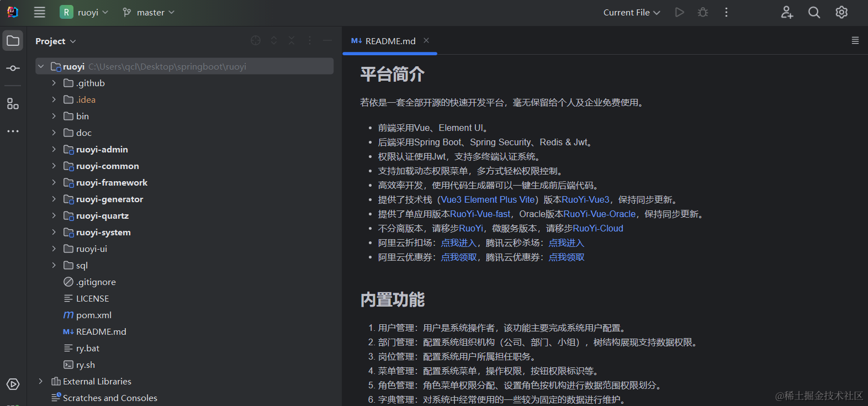
Task: Open the Code With Me add-user icon
Action: [787, 12]
